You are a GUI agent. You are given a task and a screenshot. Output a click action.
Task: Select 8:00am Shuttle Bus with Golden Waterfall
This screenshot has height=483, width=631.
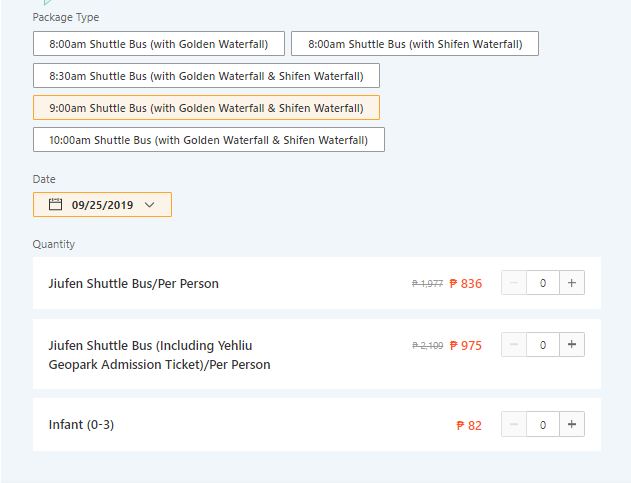(x=159, y=44)
